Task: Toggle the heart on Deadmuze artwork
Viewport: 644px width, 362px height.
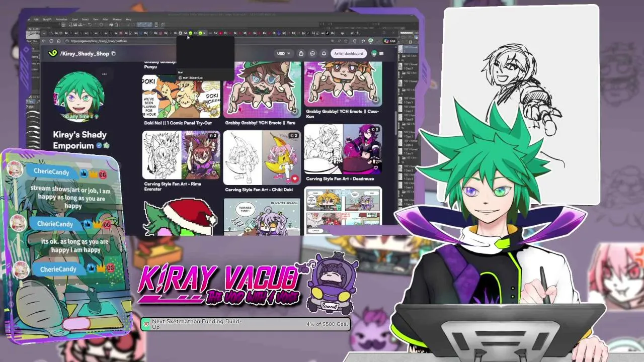Action: pos(376,167)
